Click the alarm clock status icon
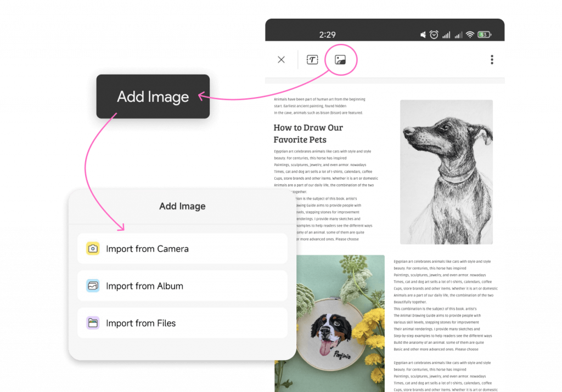Image resolution: width=562 pixels, height=392 pixels. pyautogui.click(x=434, y=34)
